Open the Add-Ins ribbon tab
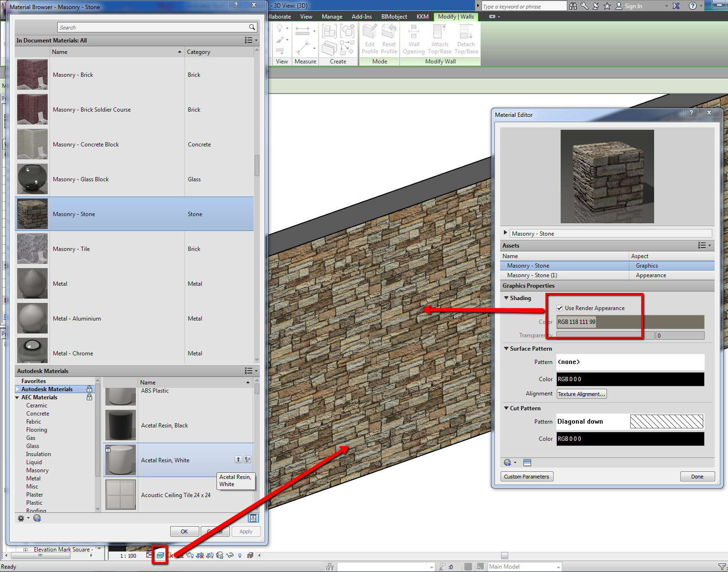Viewport: 728px width, 572px height. pos(362,17)
